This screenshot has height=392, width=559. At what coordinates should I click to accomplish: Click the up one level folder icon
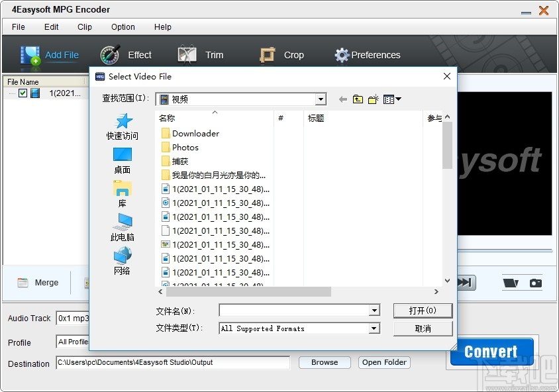coord(358,99)
